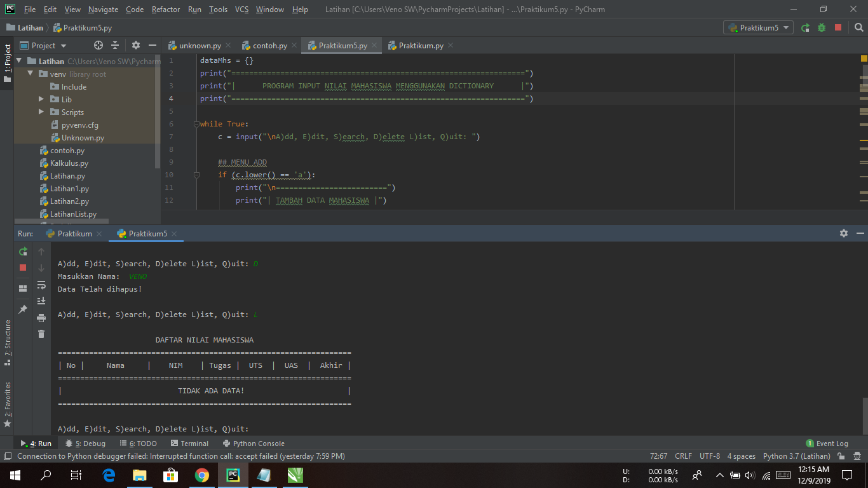The image size is (868, 488).
Task: Open the 6: TODO tool window
Action: (x=139, y=444)
